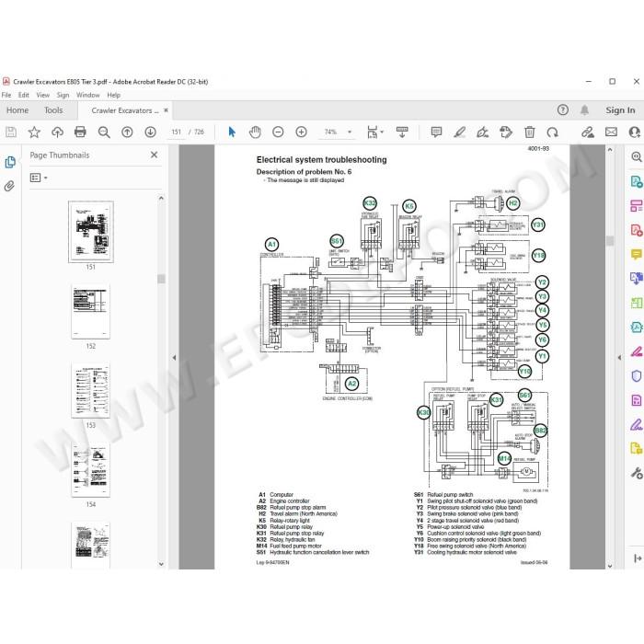
Task: Toggle the Page Thumbnails panel icon
Action: pos(10,162)
